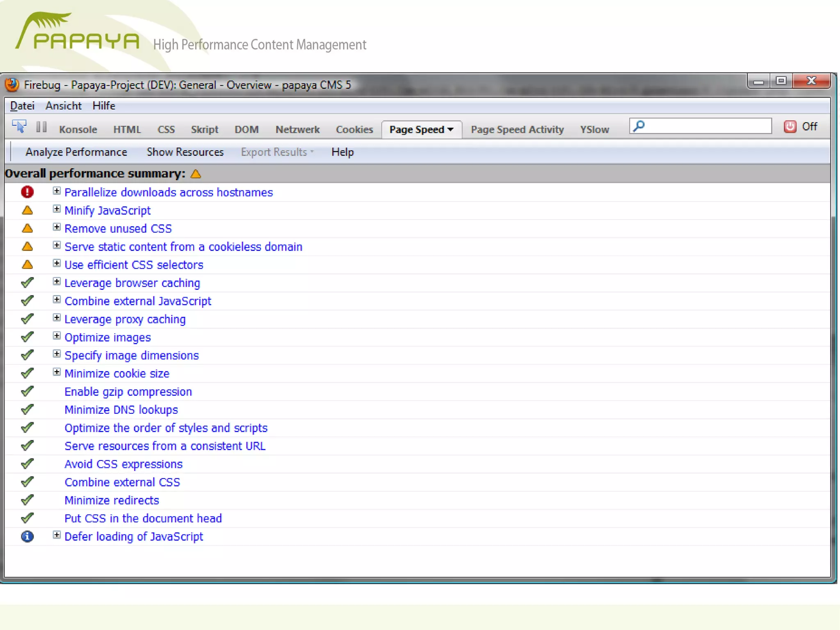840x630 pixels.
Task: Click green check beside Minimize redirects
Action: 27,499
